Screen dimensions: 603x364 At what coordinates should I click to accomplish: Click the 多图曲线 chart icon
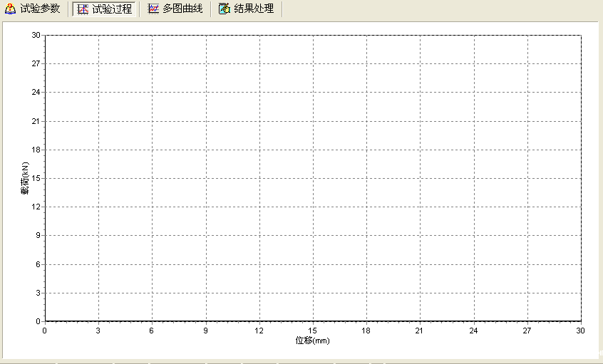tap(153, 9)
